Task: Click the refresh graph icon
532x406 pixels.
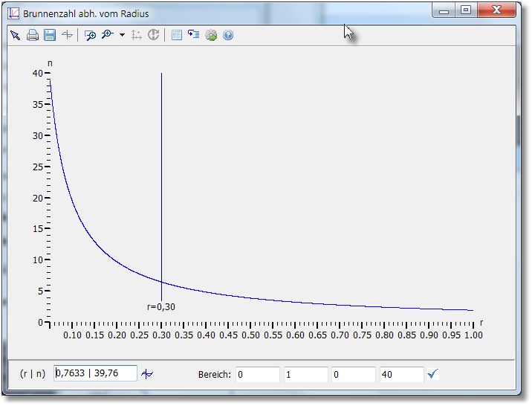Action: tap(154, 35)
